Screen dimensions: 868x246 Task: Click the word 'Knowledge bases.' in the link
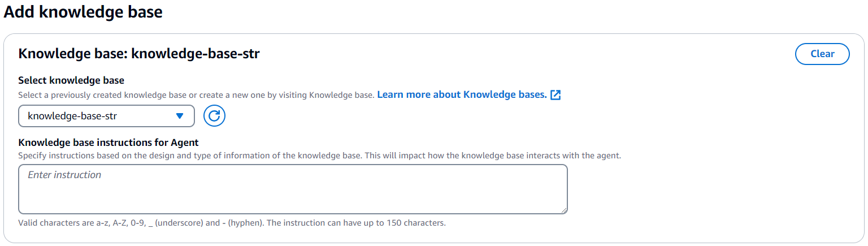point(505,94)
